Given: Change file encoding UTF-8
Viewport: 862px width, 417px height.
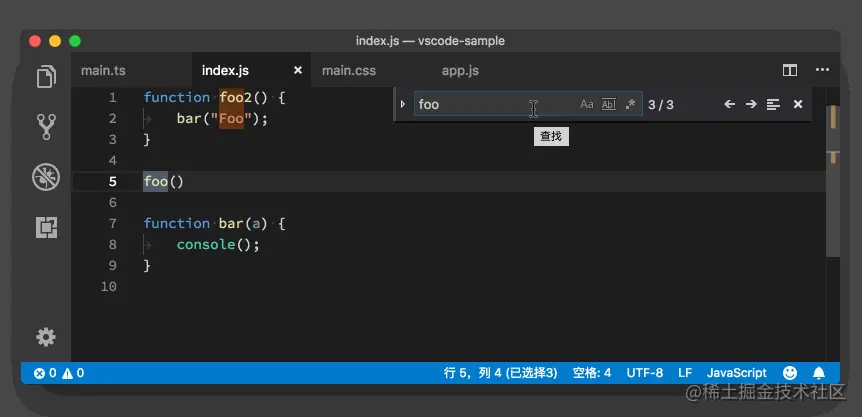Looking at the screenshot, I should click(x=644, y=373).
